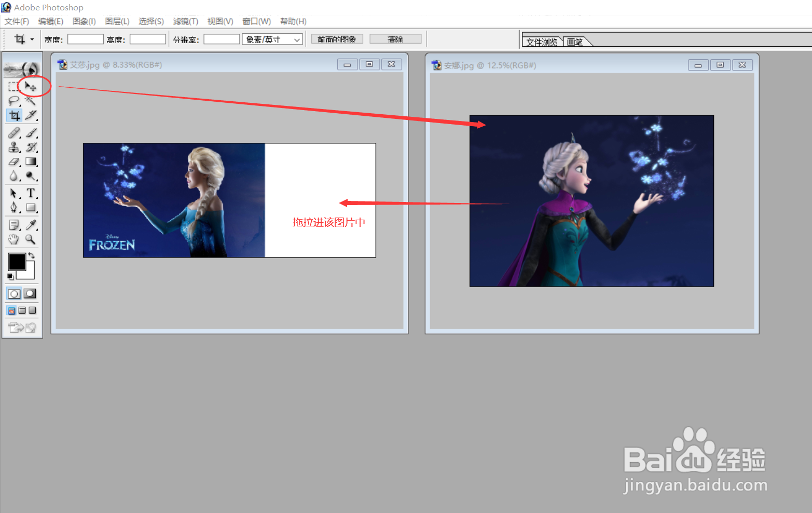Open the 图象(I) menu
Screen dimensions: 812x513
coord(84,21)
